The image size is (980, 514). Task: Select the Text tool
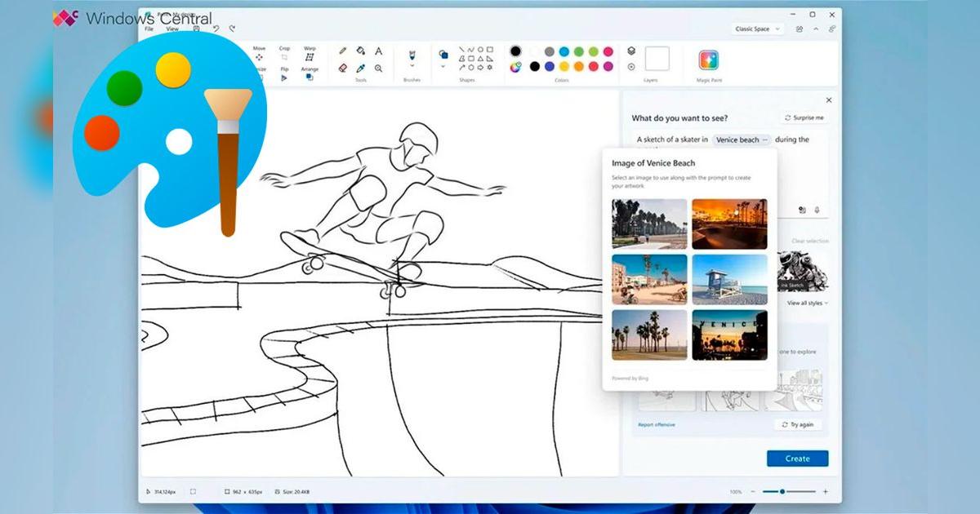pos(377,51)
